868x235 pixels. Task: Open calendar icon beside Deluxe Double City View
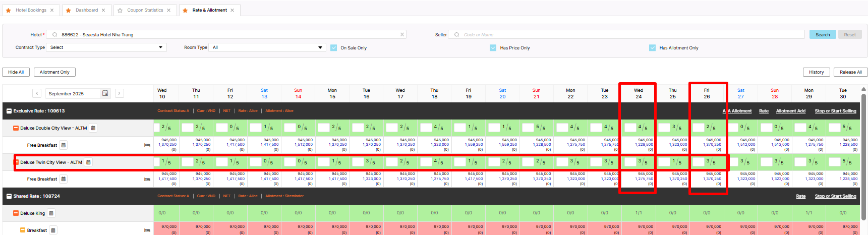pos(93,128)
